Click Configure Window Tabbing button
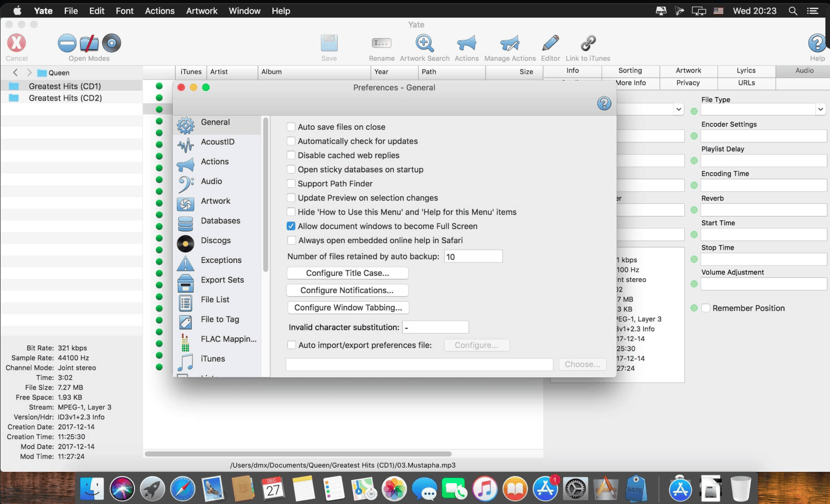This screenshot has height=504, width=830. [x=349, y=308]
